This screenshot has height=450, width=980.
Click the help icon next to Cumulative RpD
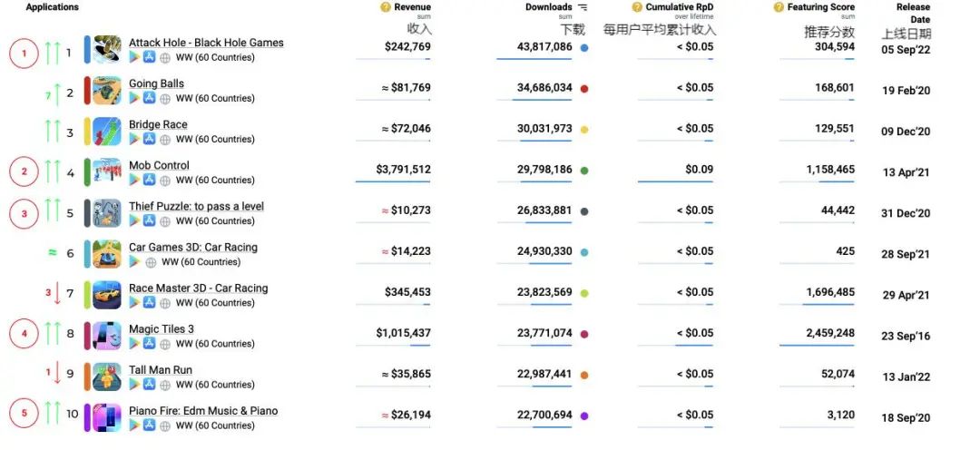pos(637,7)
